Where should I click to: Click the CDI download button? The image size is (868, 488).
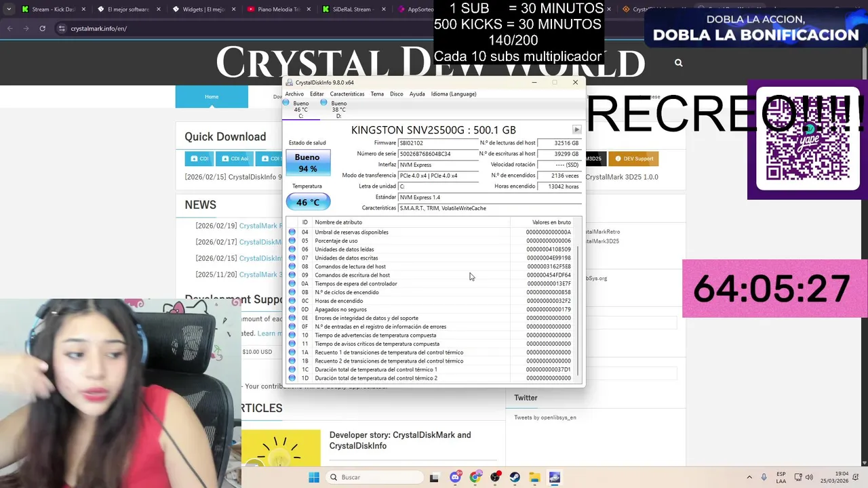coord(199,159)
